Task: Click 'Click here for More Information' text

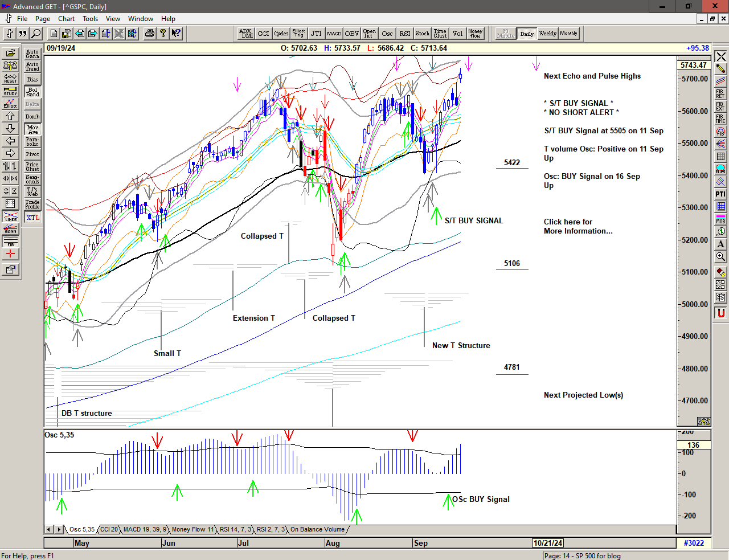Action: pos(578,226)
